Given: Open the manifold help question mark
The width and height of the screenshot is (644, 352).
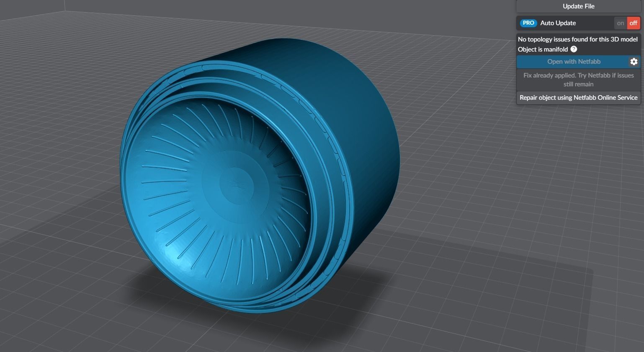Looking at the screenshot, I should pyautogui.click(x=574, y=49).
